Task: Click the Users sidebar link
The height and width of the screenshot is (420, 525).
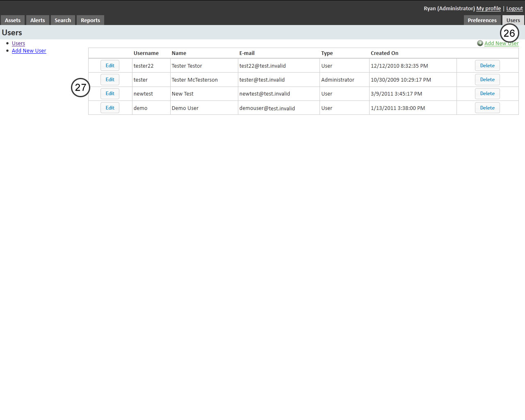Action: [x=18, y=43]
